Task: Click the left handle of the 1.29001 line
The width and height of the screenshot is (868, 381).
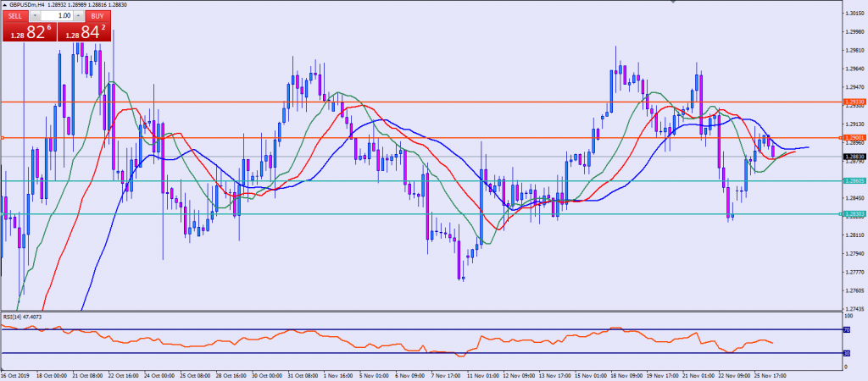Action: 3,137
